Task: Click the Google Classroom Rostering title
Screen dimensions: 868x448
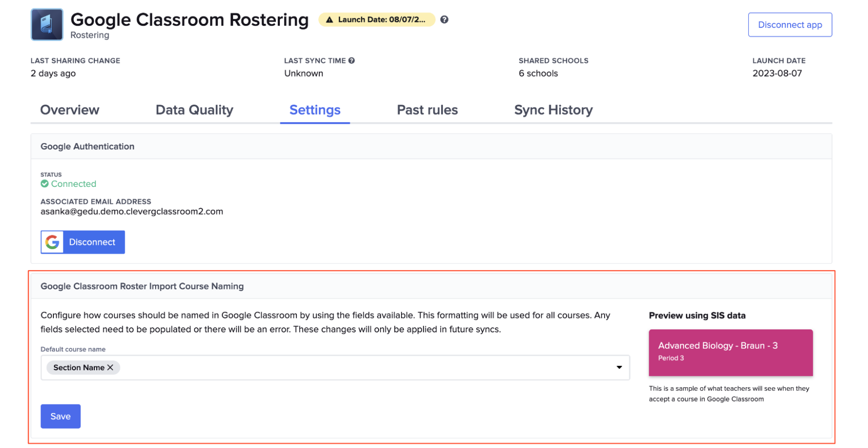Action: [x=190, y=20]
